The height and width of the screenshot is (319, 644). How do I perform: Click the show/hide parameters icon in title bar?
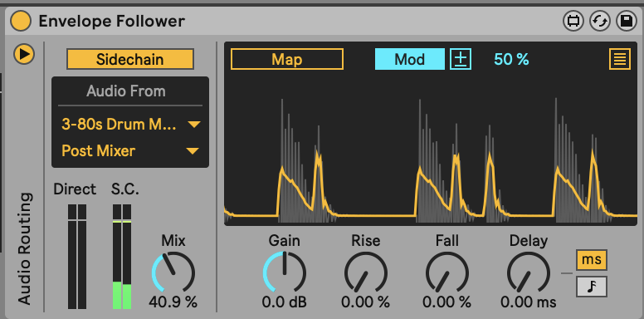point(573,21)
